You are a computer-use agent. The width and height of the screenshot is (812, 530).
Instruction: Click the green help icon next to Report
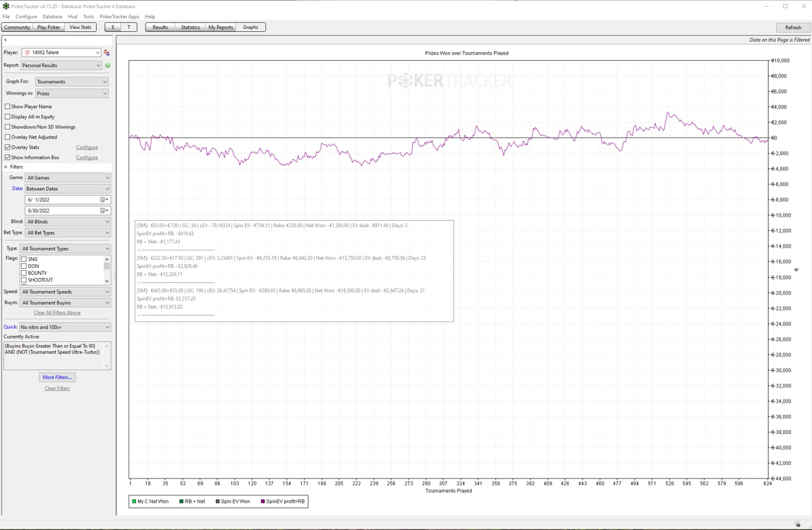[x=108, y=66]
